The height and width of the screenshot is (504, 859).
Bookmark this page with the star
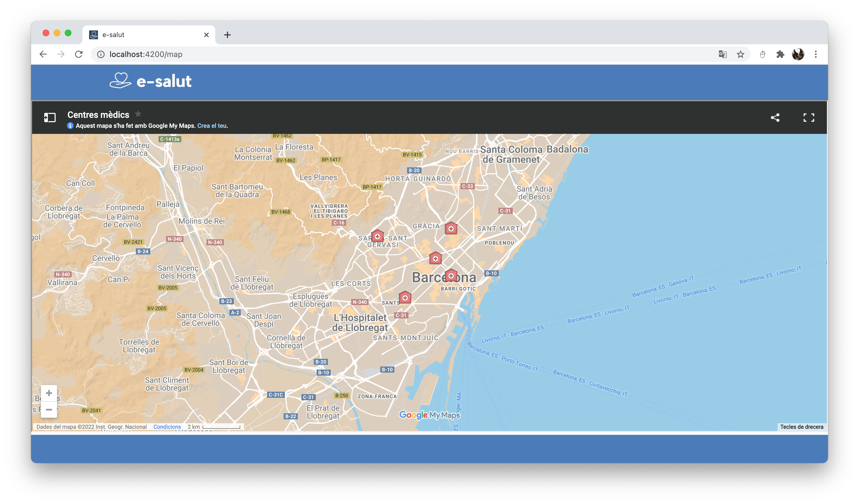(x=740, y=54)
